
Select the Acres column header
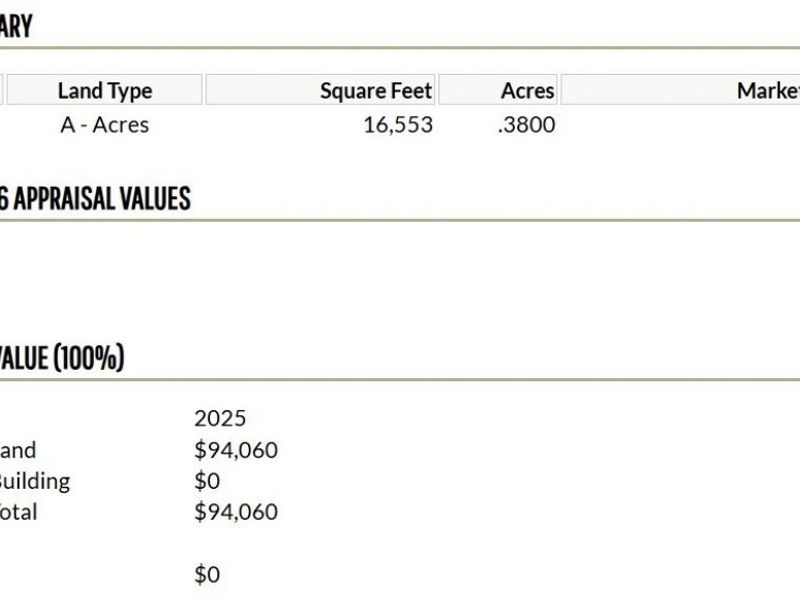[527, 91]
